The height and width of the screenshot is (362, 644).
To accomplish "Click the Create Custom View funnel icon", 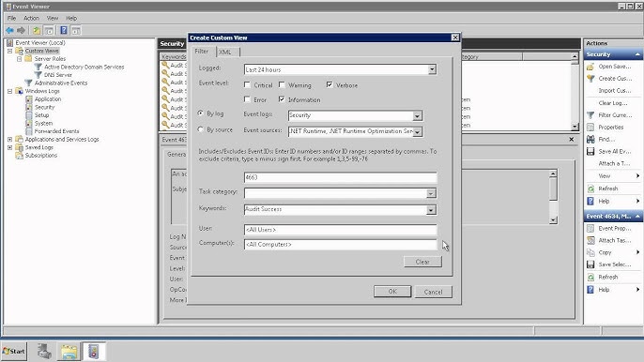I will click(590, 79).
